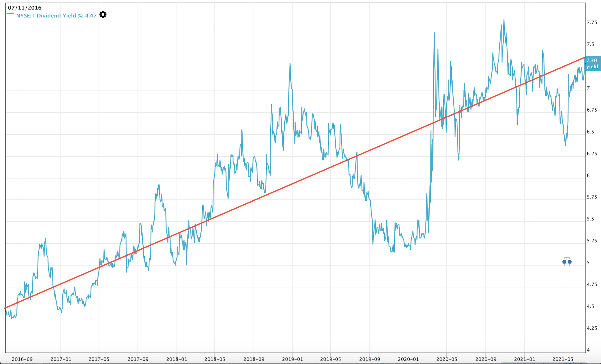Image resolution: width=601 pixels, height=364 pixels.
Task: Click the 07/11/2016 date label
Action: 25,8
